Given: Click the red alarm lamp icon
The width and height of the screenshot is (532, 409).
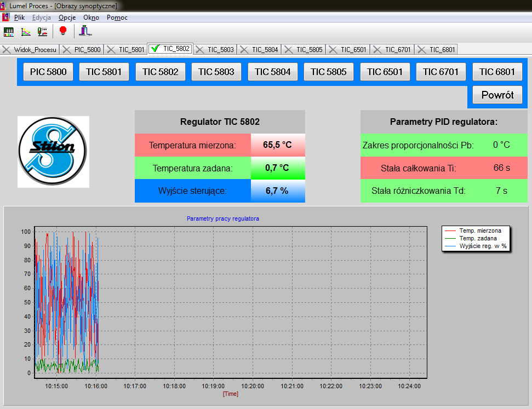Looking at the screenshot, I should coord(62,31).
